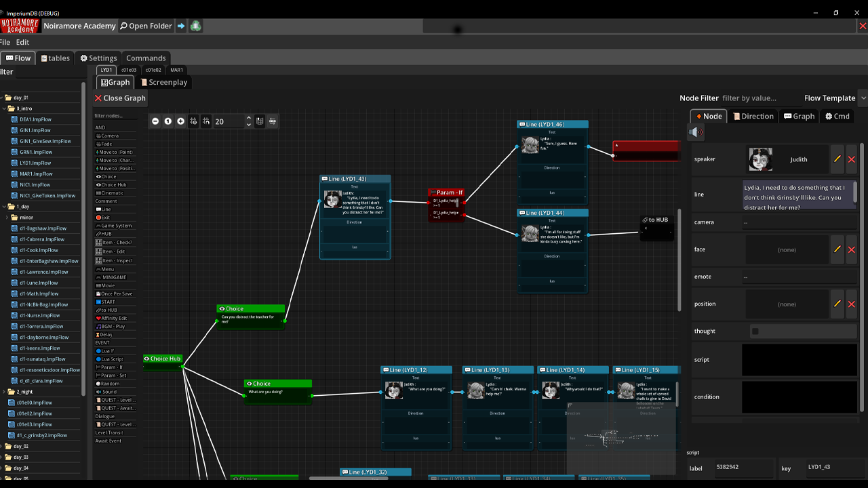Toggle the minimap icon in graph toolbar
Screen dimensions: 868x488
tap(260, 121)
